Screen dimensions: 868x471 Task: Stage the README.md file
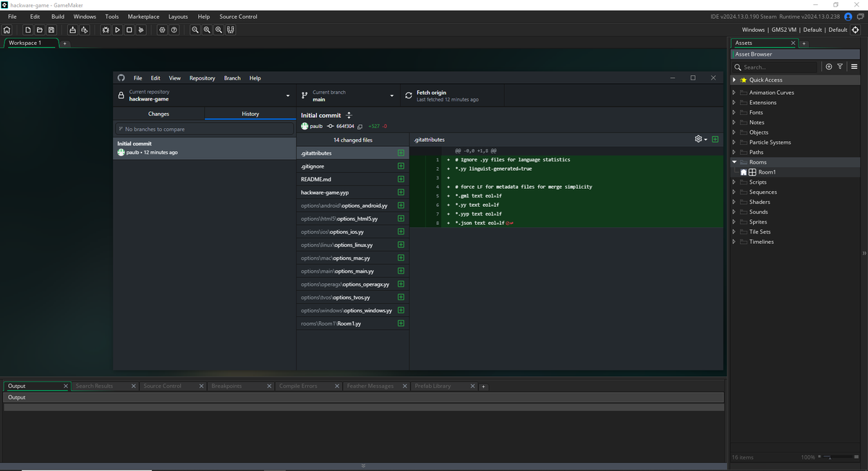401,179
